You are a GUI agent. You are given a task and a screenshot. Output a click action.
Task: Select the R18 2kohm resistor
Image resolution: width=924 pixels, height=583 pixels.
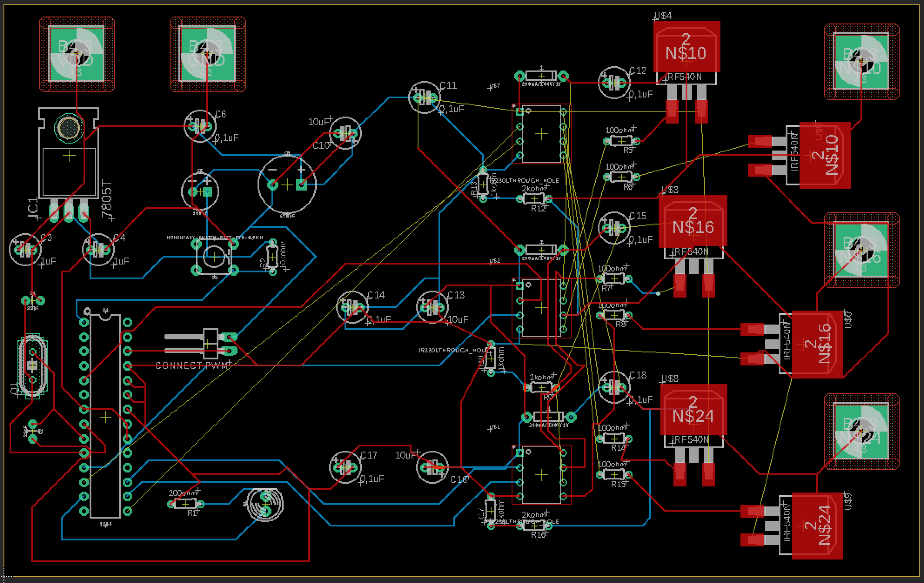point(534,526)
